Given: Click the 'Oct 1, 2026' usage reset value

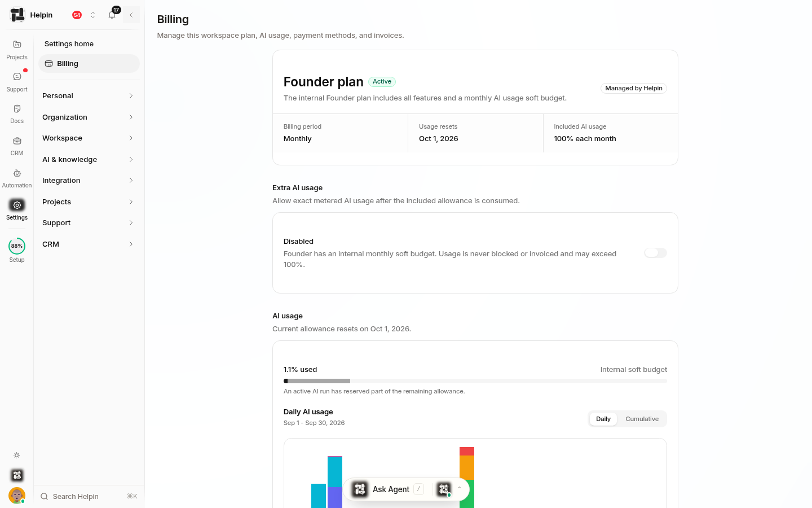Looking at the screenshot, I should tap(438, 139).
